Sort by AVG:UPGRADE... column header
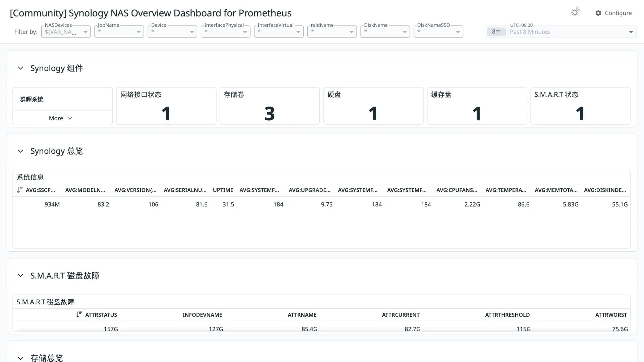 (x=310, y=190)
